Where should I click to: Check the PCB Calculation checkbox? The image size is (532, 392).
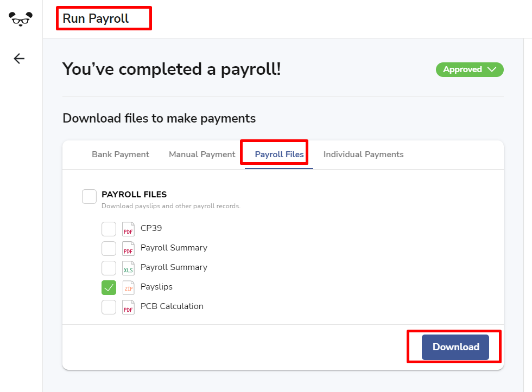(x=109, y=307)
